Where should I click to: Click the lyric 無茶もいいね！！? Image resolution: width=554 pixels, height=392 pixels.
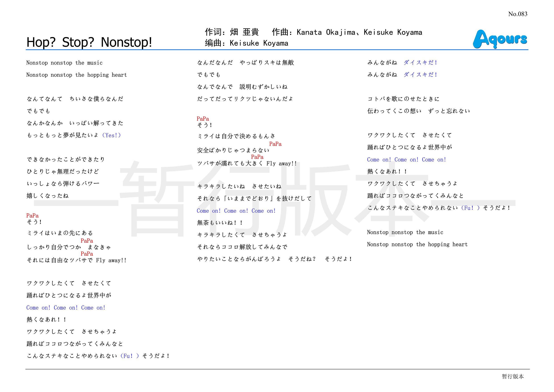[220, 223]
